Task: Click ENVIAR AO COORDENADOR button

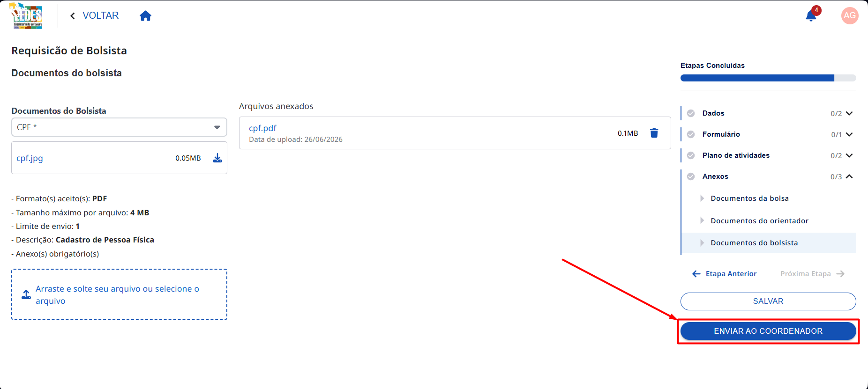Action: point(768,331)
